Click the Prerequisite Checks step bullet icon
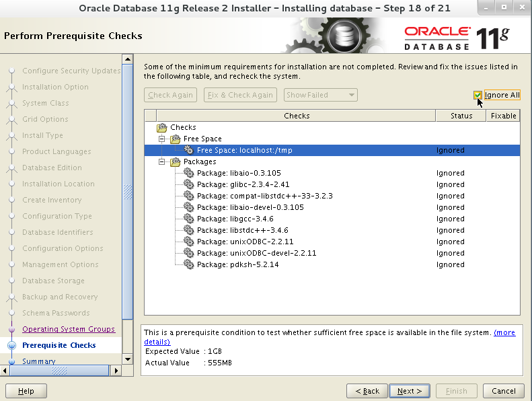Viewport: 532px width, 401px height. point(12,345)
